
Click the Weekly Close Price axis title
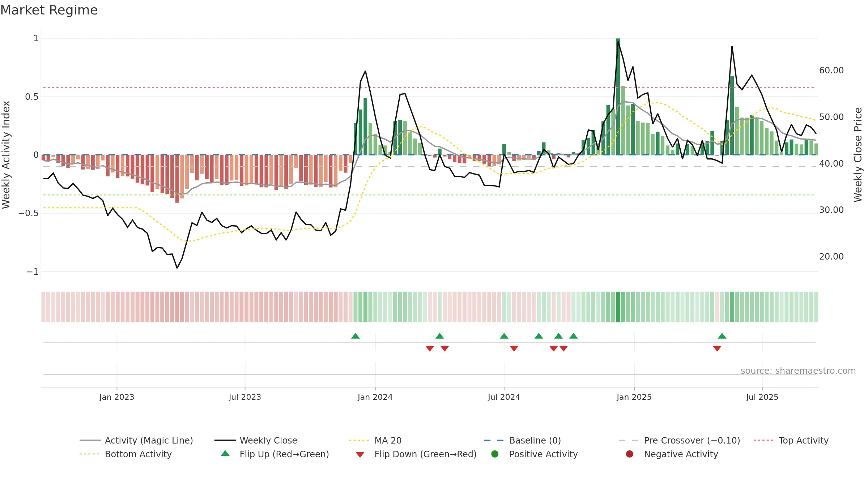coord(858,155)
